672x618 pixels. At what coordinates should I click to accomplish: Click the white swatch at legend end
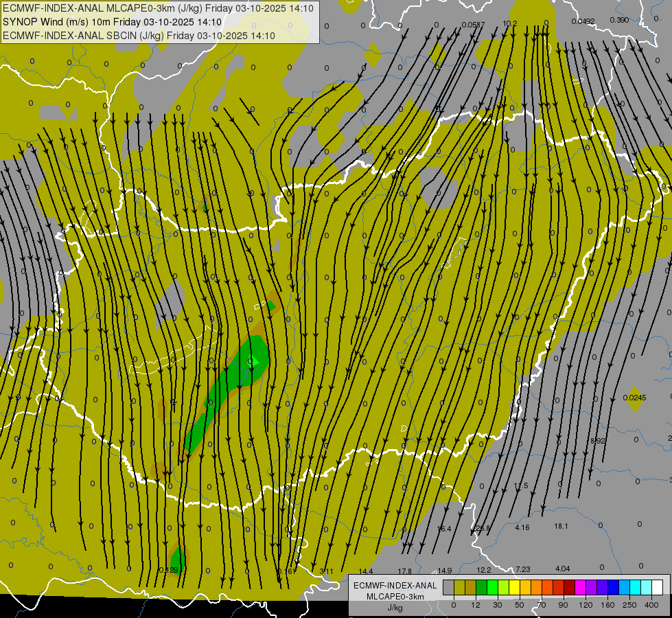[657, 587]
